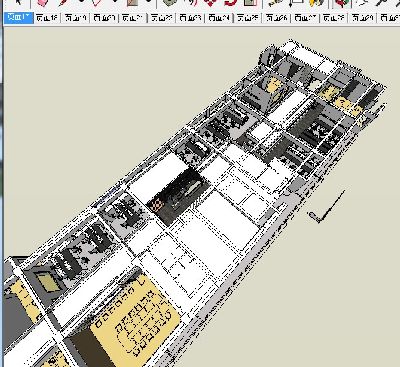
Task: Activate the red and green Orbit tool
Action: [x=341, y=3]
